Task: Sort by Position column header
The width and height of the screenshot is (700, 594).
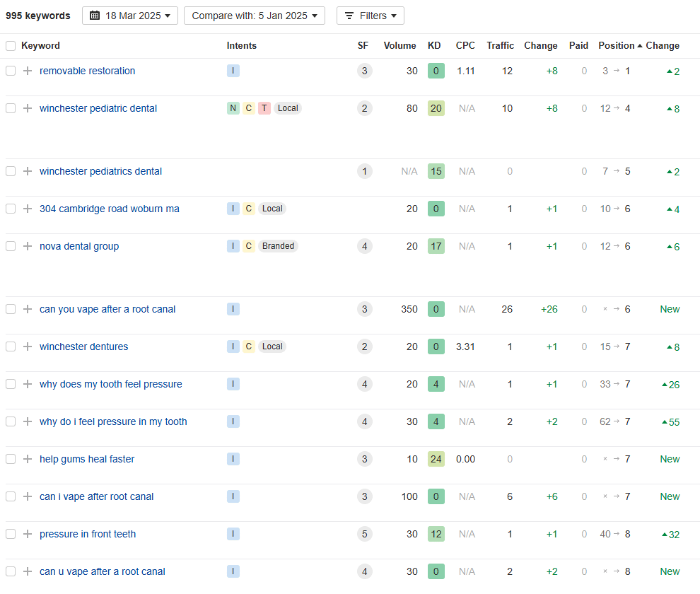Action: click(x=617, y=45)
